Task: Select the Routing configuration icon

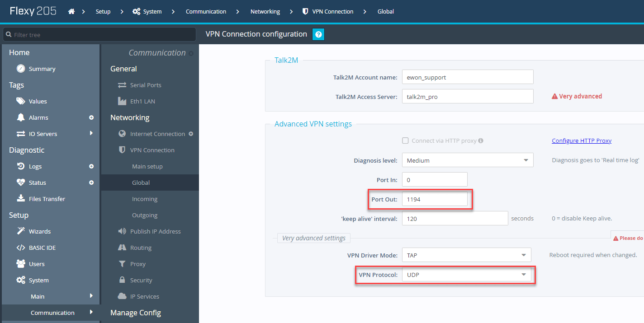Action: (122, 247)
